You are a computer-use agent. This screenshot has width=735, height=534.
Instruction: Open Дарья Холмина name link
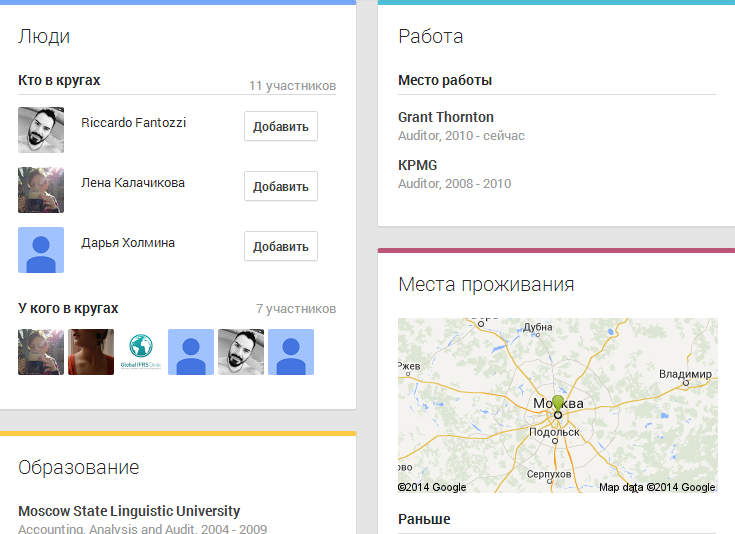coord(128,243)
